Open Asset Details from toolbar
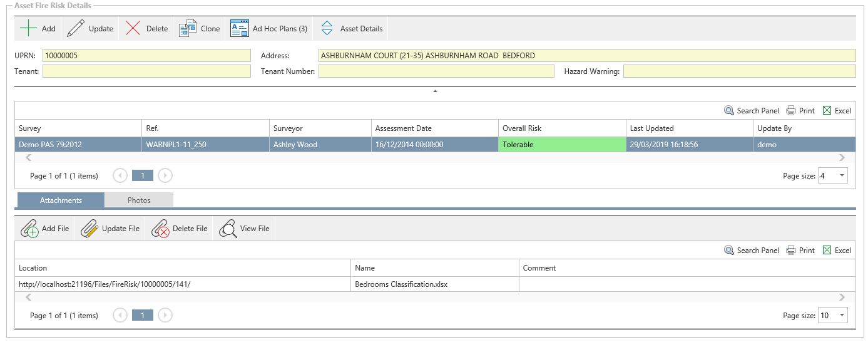 pos(352,29)
